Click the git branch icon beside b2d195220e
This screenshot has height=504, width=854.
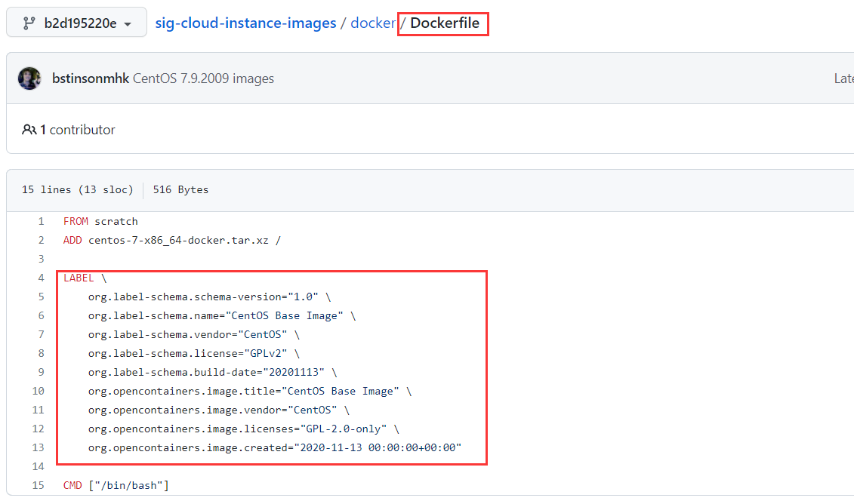point(29,23)
